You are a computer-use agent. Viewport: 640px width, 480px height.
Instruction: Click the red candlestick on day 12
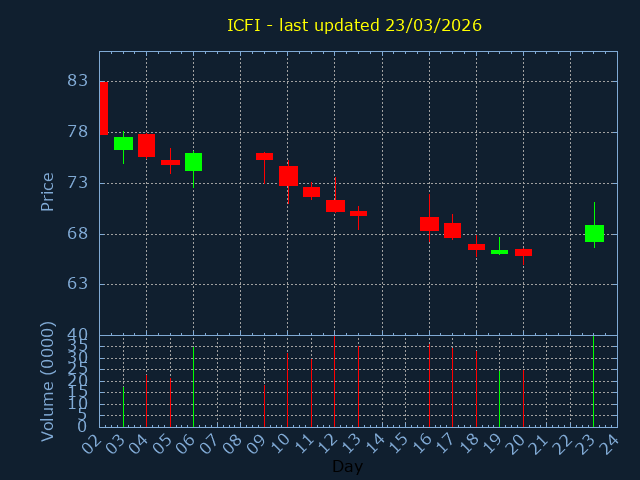click(x=335, y=206)
